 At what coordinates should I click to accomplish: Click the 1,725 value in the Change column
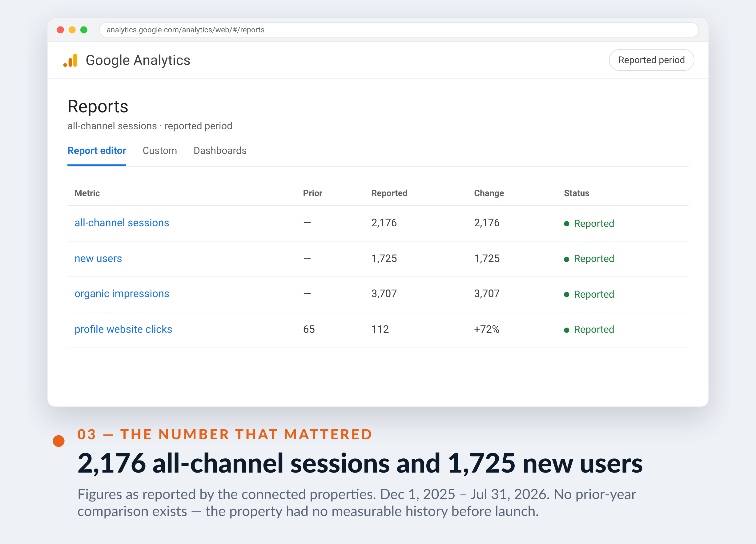pyautogui.click(x=487, y=258)
